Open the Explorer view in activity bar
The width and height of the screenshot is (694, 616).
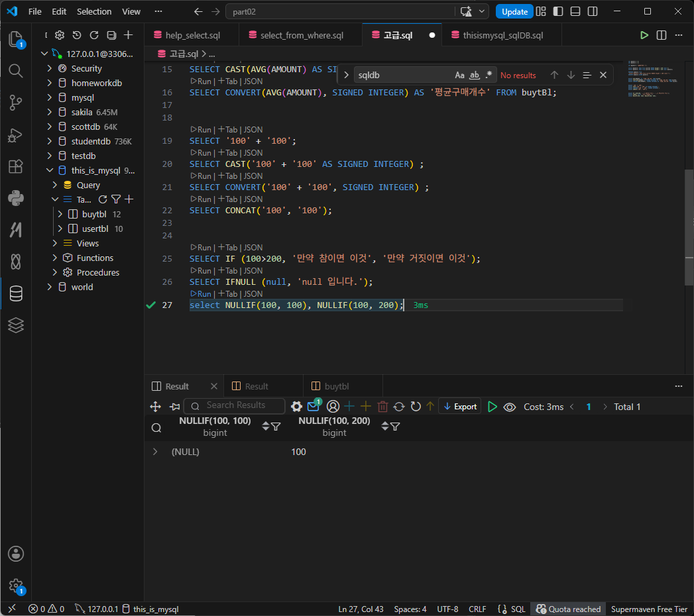(x=16, y=38)
